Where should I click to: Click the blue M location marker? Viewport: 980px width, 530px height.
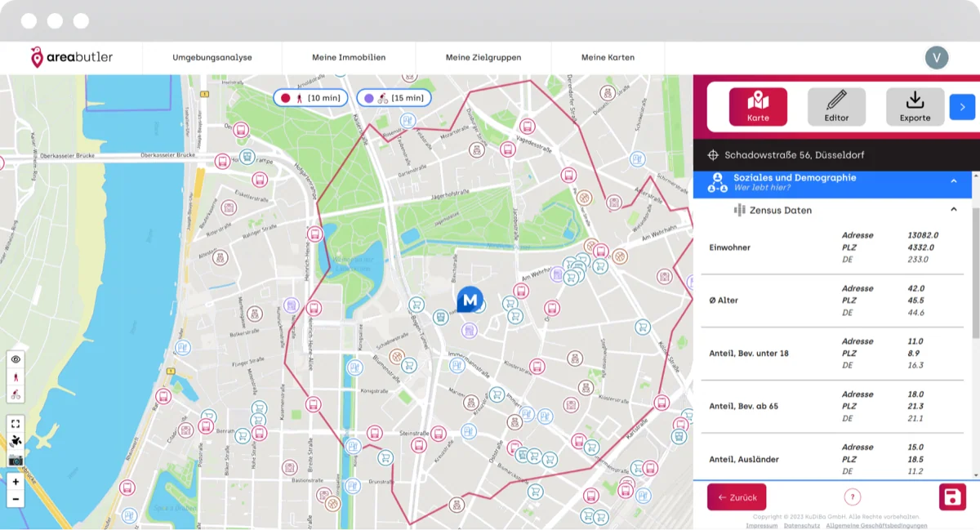point(470,300)
